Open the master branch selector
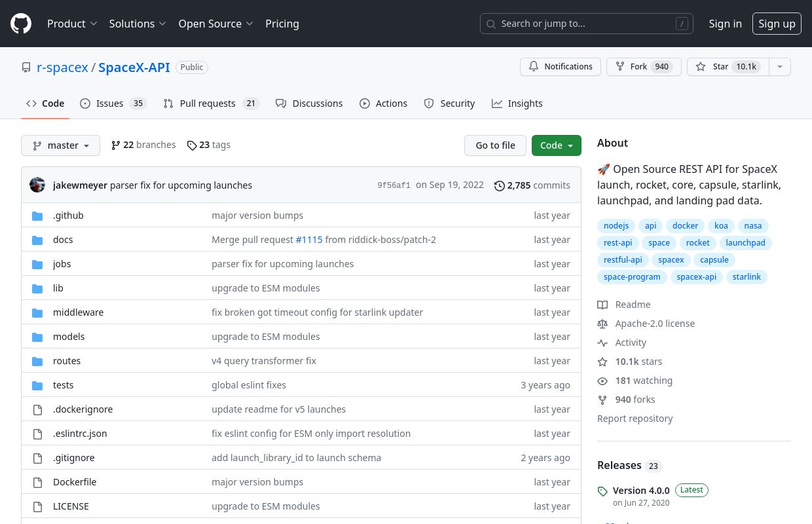This screenshot has height=524, width=812. point(60,145)
